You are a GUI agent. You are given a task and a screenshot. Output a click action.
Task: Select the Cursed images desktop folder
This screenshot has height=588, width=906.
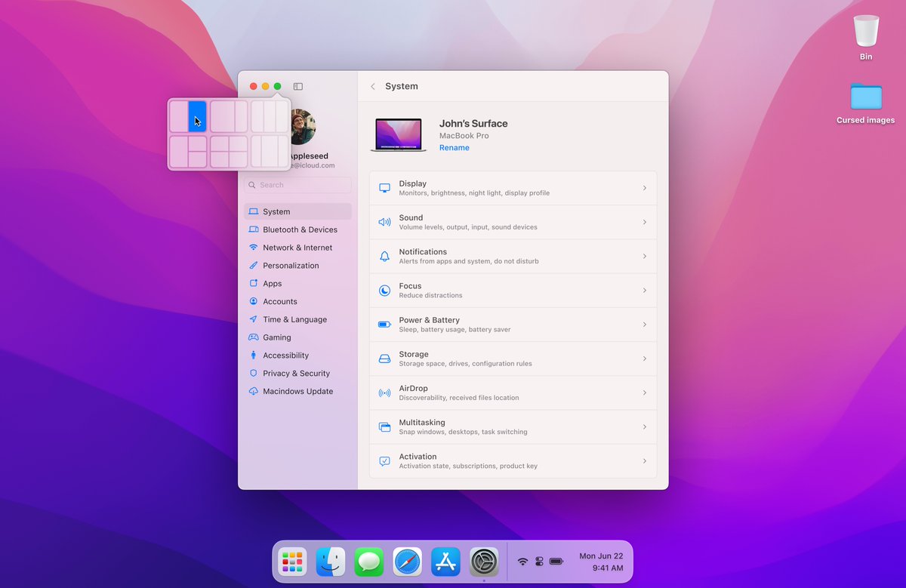click(x=865, y=103)
